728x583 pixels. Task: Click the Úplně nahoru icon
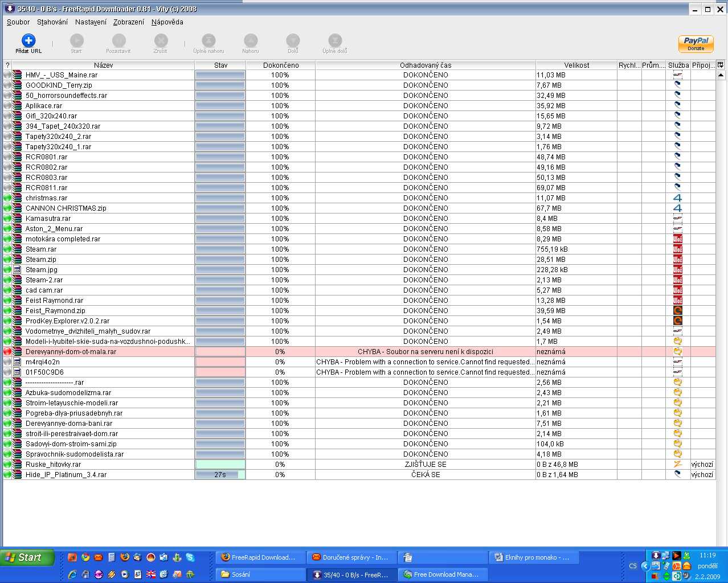pyautogui.click(x=208, y=40)
